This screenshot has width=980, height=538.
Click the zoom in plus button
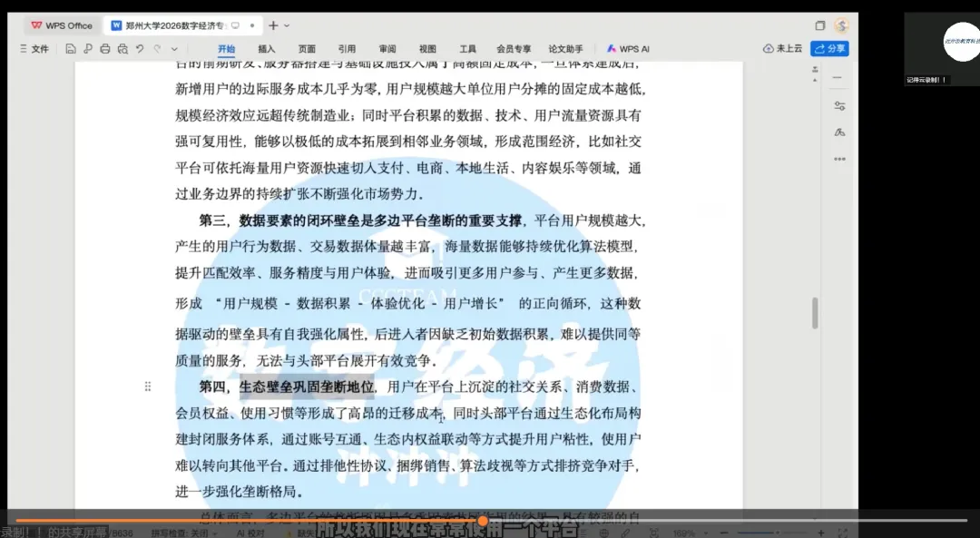point(820,533)
